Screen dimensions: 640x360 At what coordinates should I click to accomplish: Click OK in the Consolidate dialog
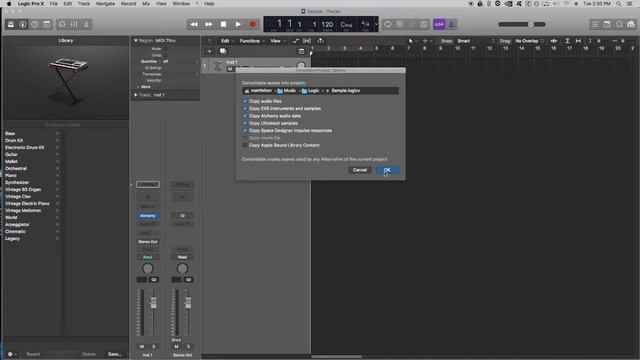click(x=387, y=170)
